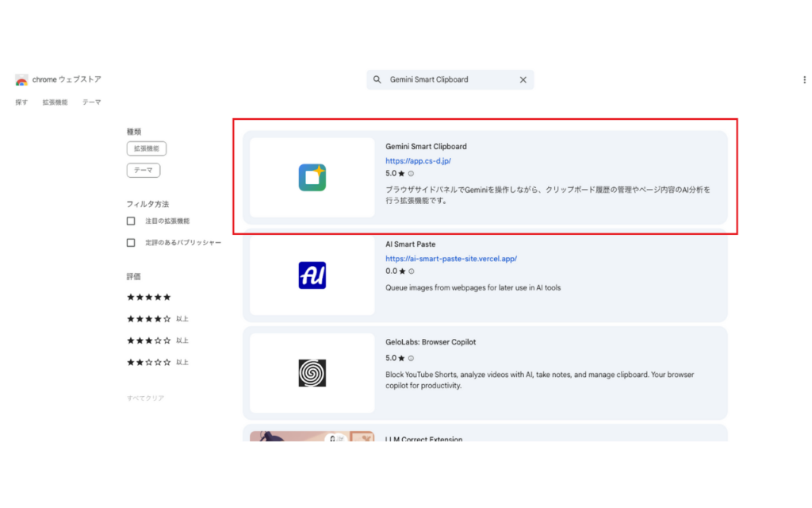Filter by four stars and above
The height and width of the screenshot is (508, 812).
[147, 318]
